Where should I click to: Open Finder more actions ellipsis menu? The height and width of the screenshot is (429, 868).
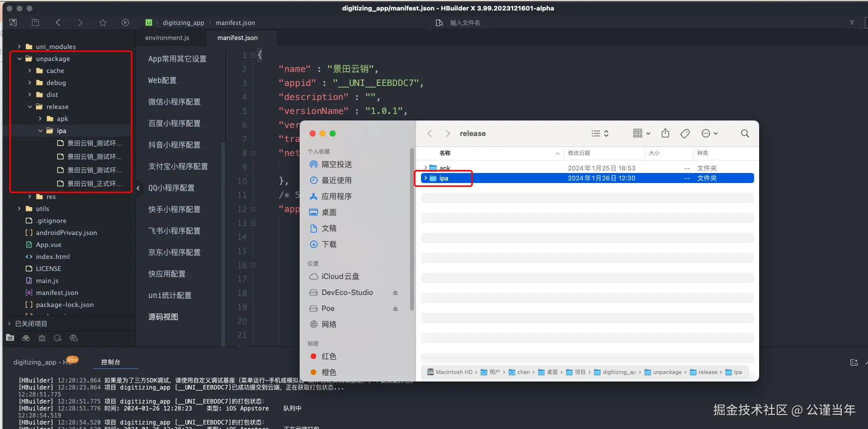click(710, 133)
